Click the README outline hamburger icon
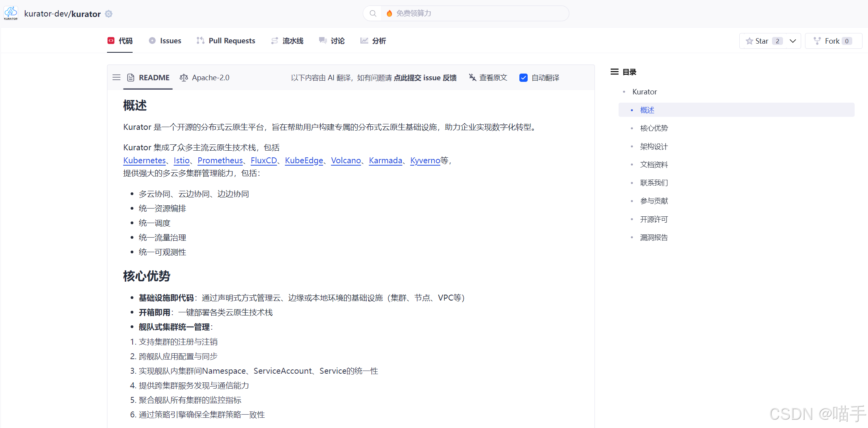The image size is (868, 428). tap(116, 77)
